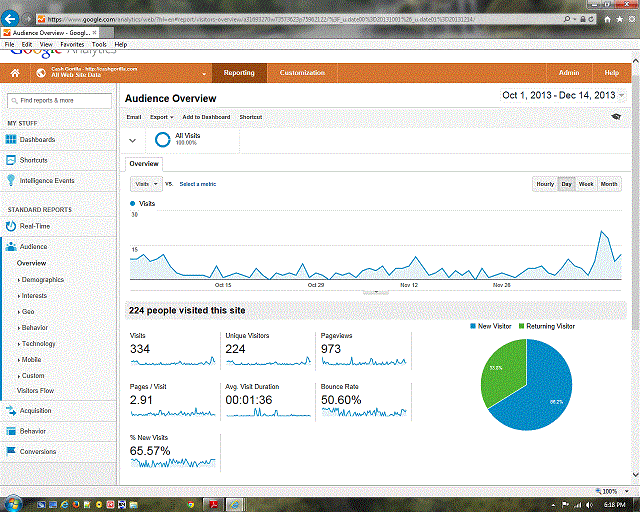
Task: Open the Help tab in orange bar
Action: point(611,73)
